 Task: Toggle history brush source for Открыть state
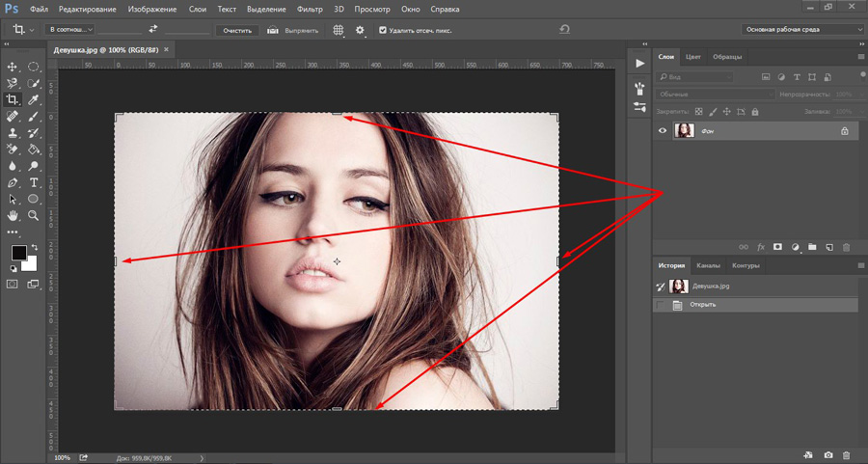[661, 305]
